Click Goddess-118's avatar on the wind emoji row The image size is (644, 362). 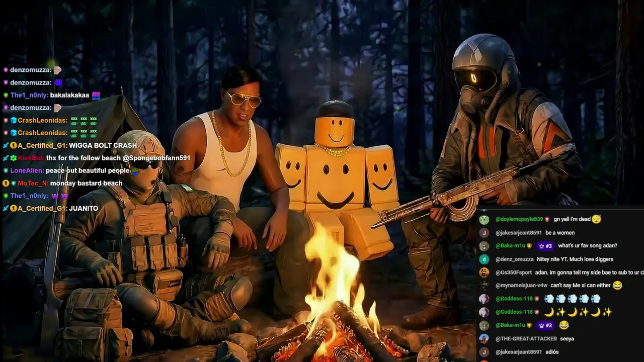484,299
